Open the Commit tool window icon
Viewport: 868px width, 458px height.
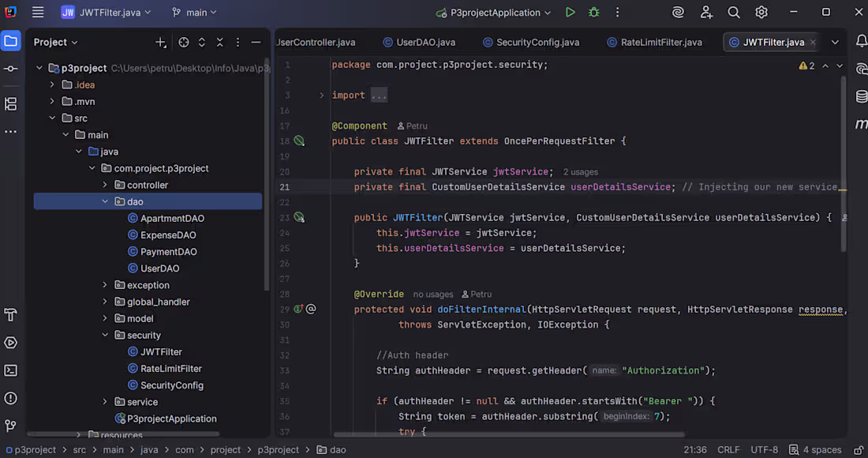click(10, 69)
